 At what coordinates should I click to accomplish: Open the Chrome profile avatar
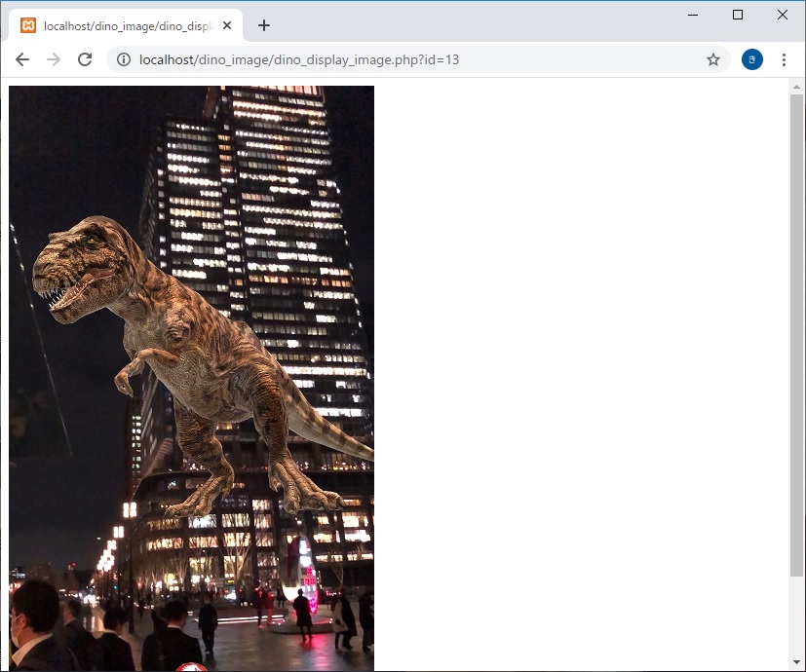coord(751,59)
